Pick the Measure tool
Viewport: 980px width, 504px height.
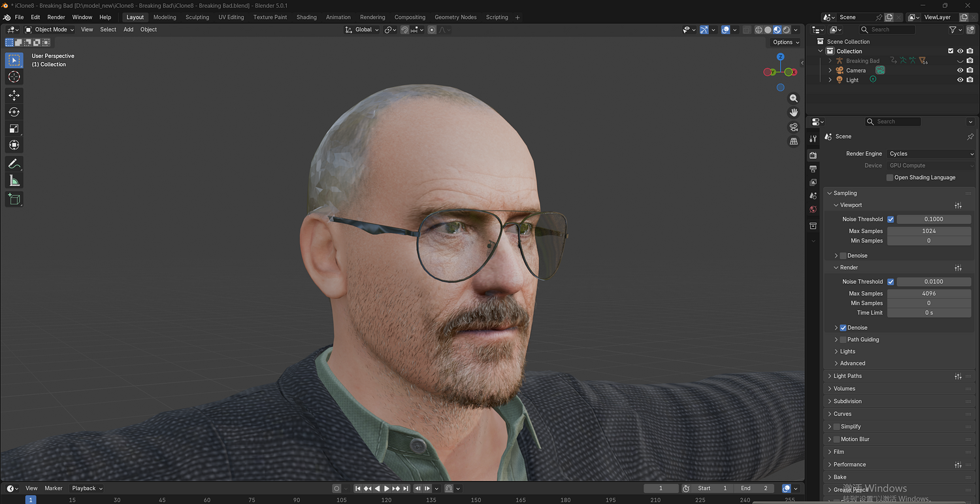click(x=14, y=180)
